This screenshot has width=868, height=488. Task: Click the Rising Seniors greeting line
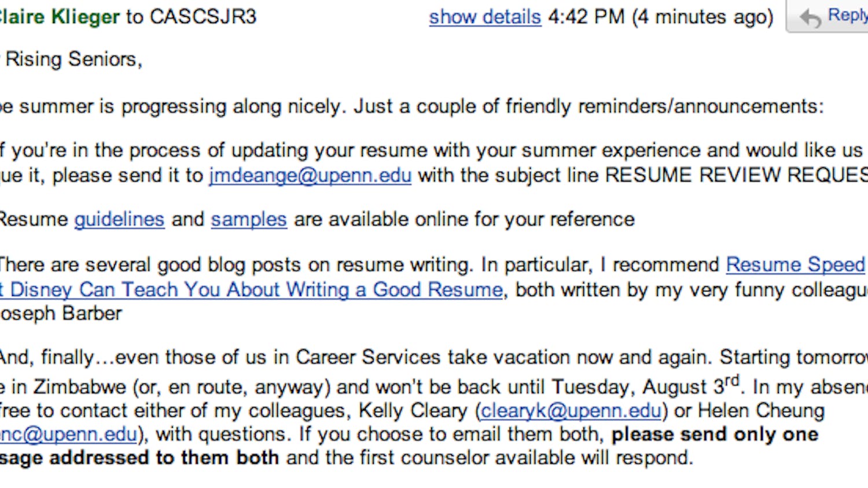(x=73, y=60)
